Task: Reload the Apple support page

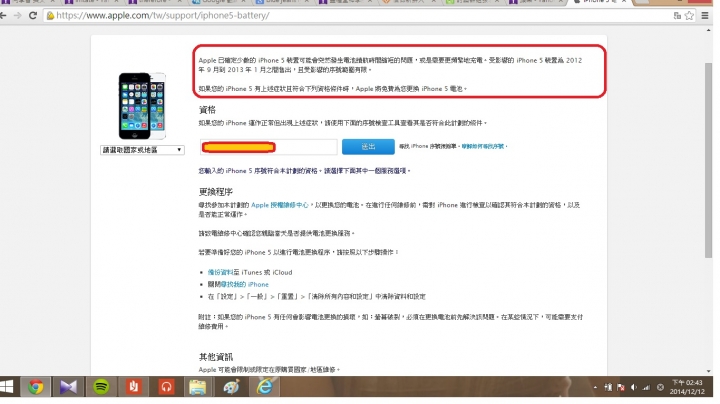Action: 33,16
